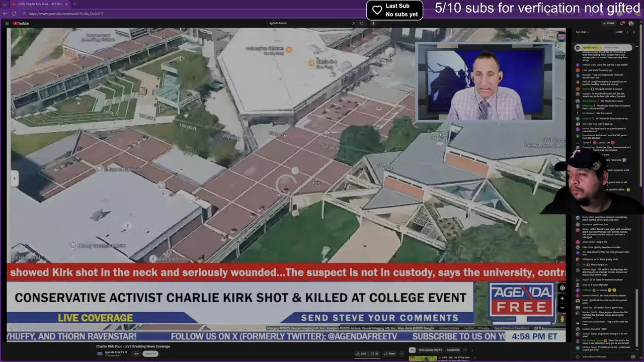Click the purple badge in chat header
This screenshot has width=644, height=362.
pyautogui.click(x=619, y=32)
